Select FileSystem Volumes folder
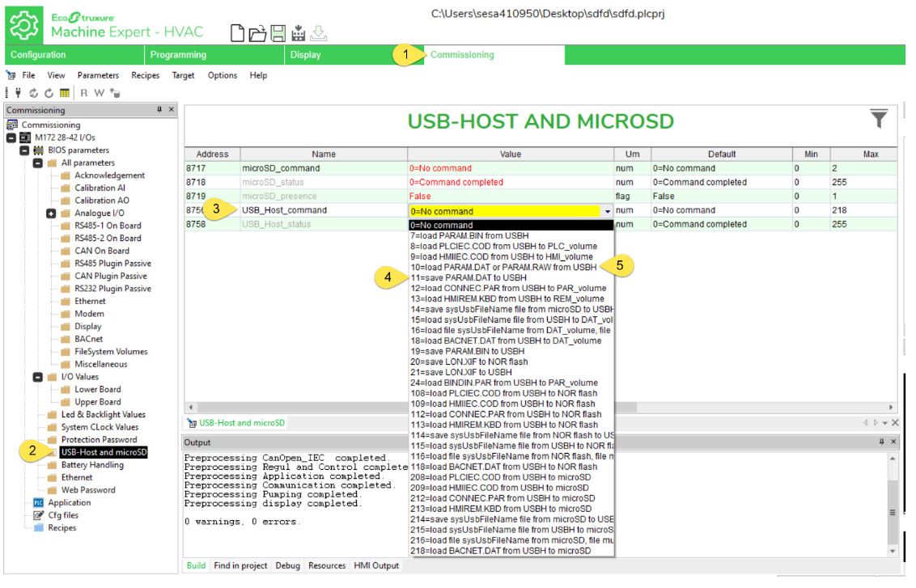The width and height of the screenshot is (916, 588). click(111, 352)
